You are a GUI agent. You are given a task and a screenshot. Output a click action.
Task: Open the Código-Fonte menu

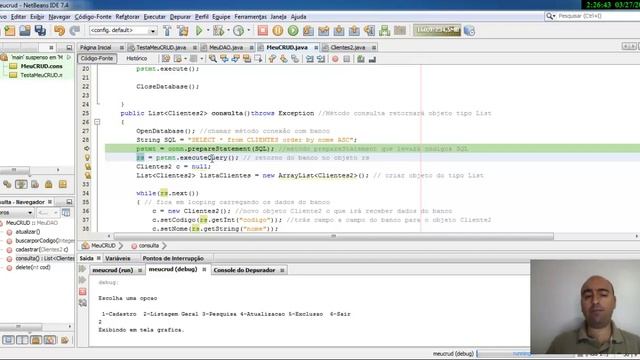[93, 17]
